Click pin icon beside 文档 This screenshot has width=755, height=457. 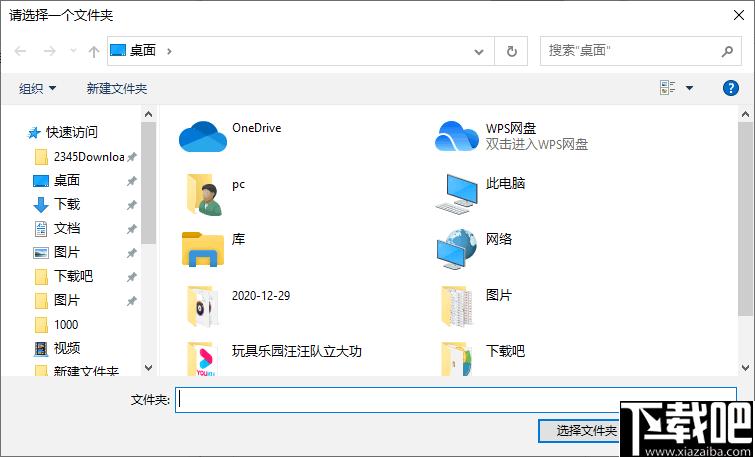pos(131,229)
